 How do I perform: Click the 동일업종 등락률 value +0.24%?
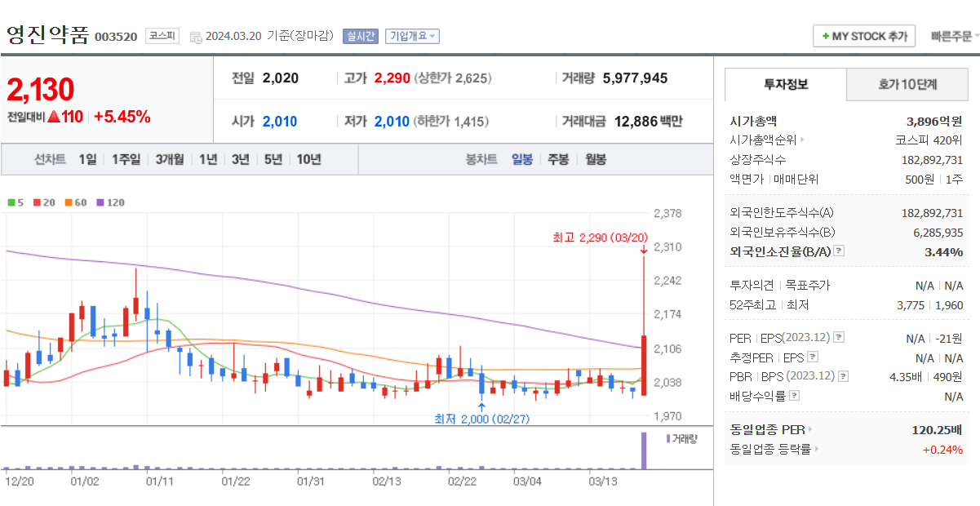pos(942,450)
